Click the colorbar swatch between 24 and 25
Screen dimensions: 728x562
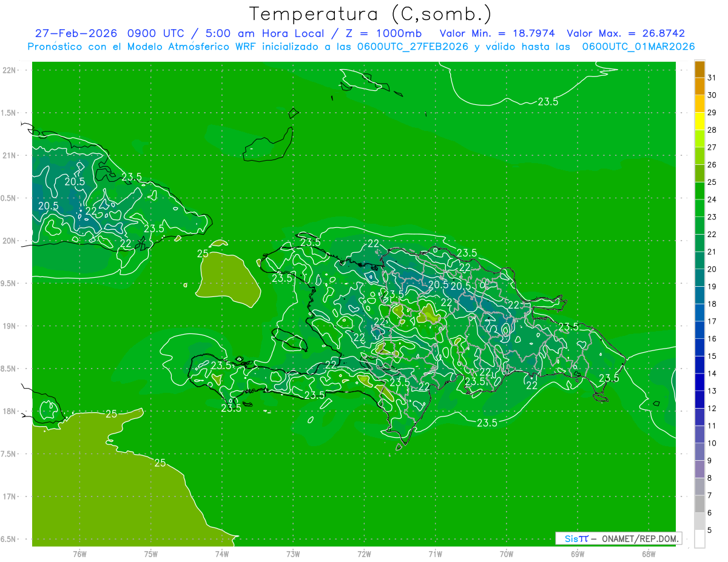pos(699,191)
